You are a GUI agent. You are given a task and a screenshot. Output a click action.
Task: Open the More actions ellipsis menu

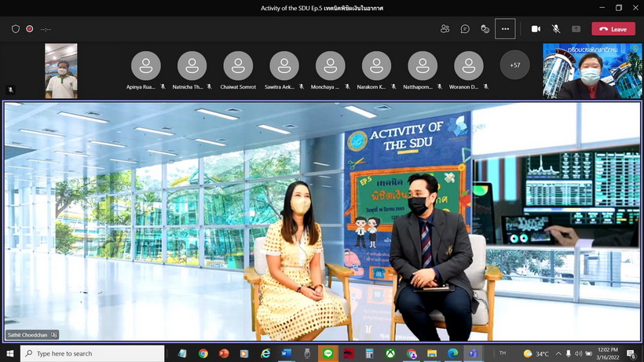click(505, 29)
